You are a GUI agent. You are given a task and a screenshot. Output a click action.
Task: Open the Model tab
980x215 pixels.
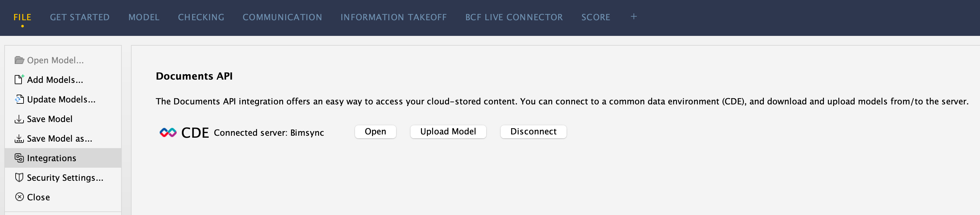click(144, 17)
